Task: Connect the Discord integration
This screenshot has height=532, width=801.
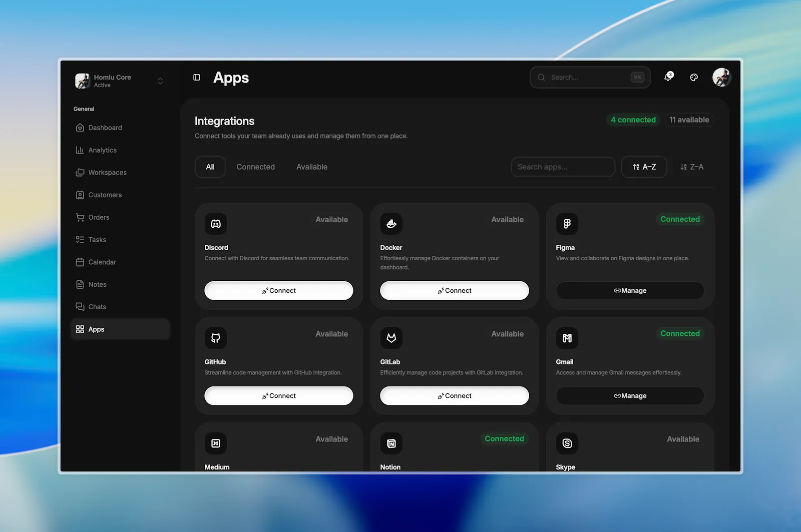Action: 279,291
